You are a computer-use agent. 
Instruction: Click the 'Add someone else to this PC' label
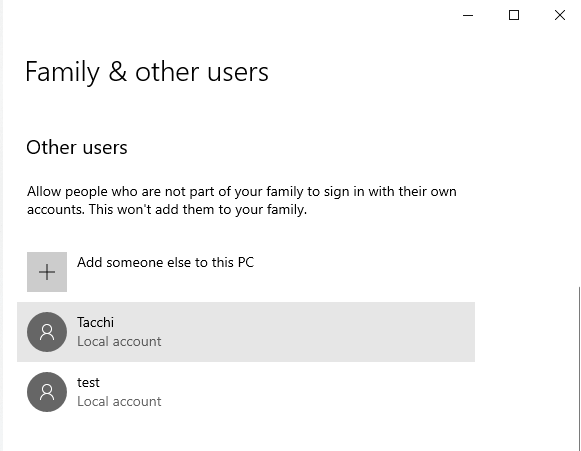(166, 262)
